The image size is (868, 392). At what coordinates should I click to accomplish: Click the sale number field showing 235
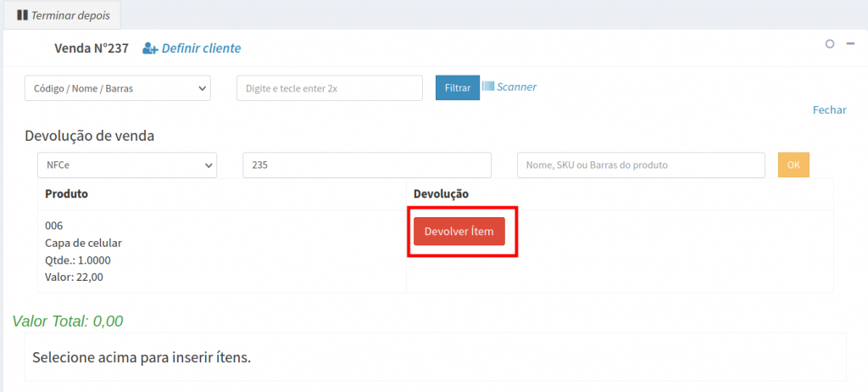366,165
